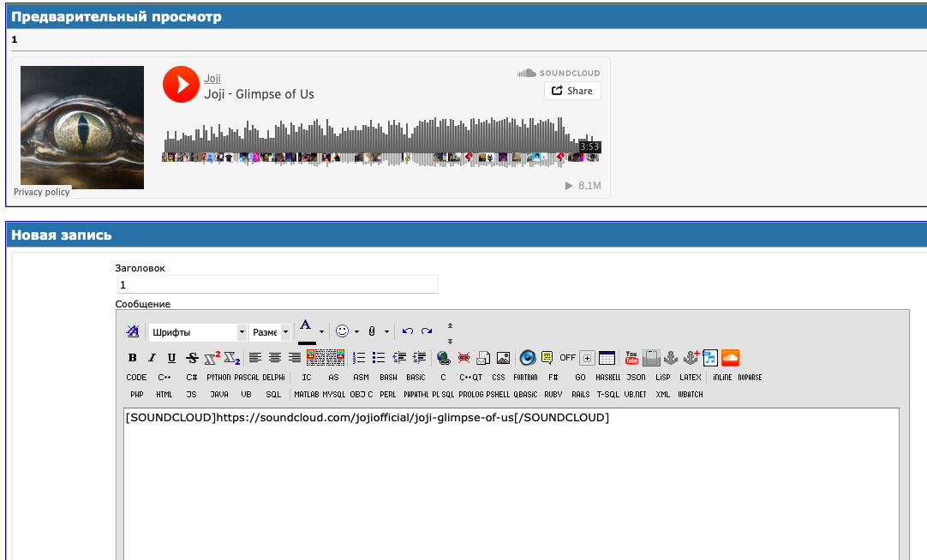Insert a YouTube video tag
This screenshot has width=927, height=560.
point(631,357)
